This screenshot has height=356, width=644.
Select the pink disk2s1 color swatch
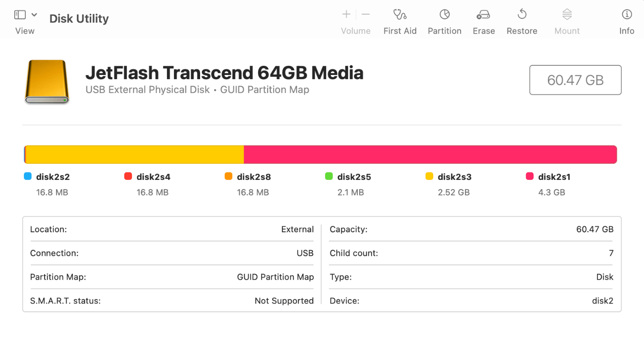click(x=529, y=176)
